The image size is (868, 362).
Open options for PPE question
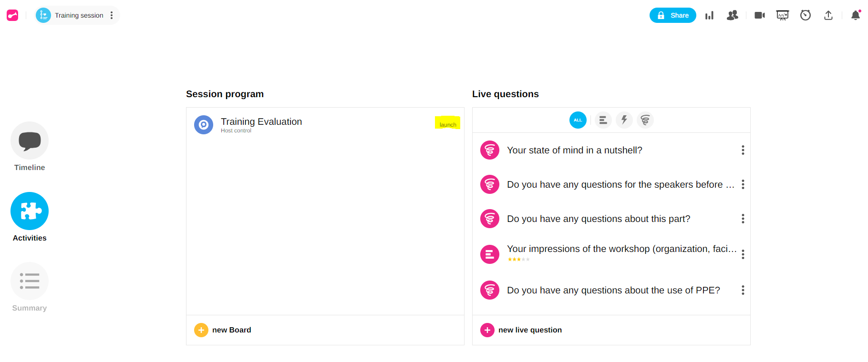pyautogui.click(x=743, y=290)
